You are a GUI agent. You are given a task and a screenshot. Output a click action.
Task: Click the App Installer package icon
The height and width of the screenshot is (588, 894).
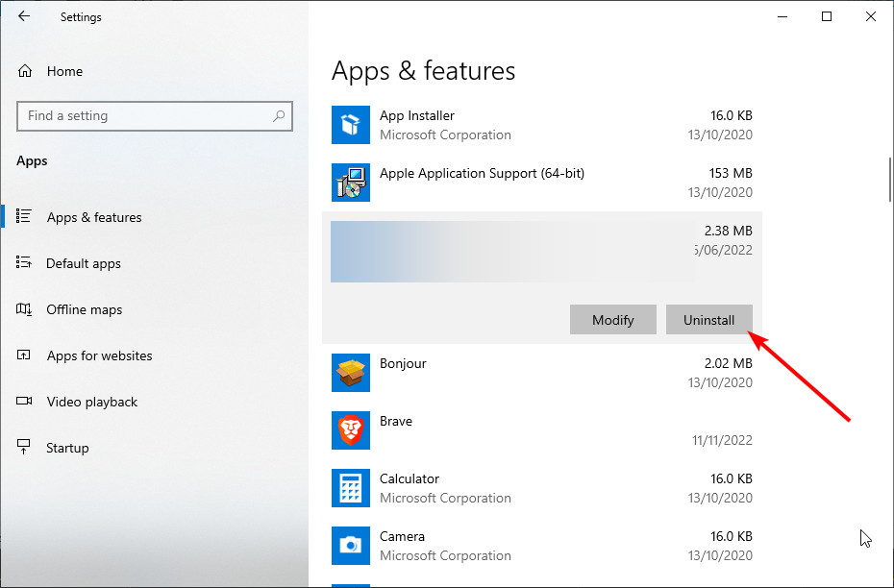pyautogui.click(x=351, y=125)
